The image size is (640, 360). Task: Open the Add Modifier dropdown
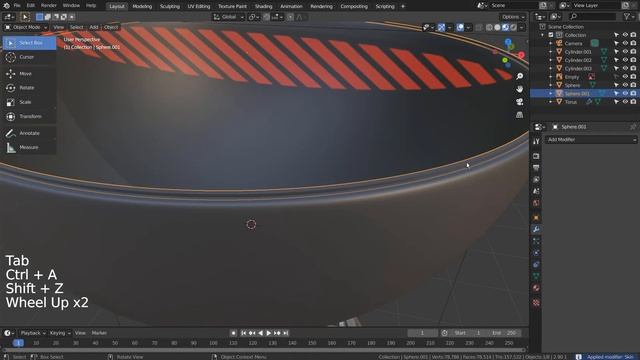pyautogui.click(x=591, y=140)
